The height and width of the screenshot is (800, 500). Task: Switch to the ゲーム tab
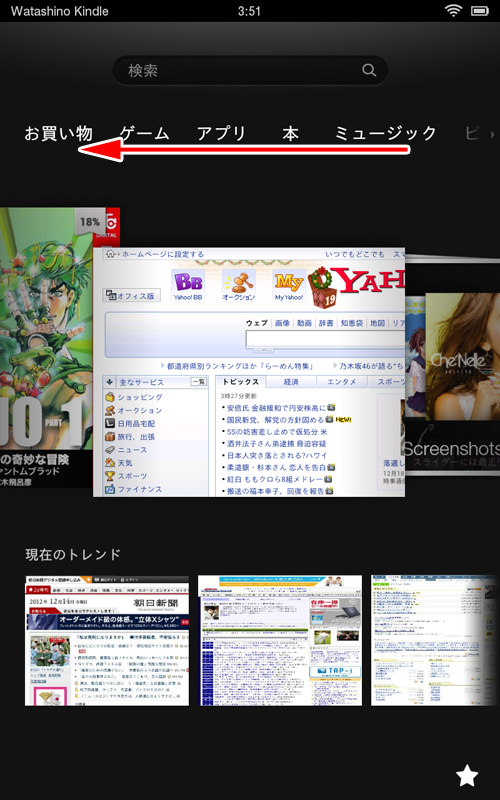point(144,133)
